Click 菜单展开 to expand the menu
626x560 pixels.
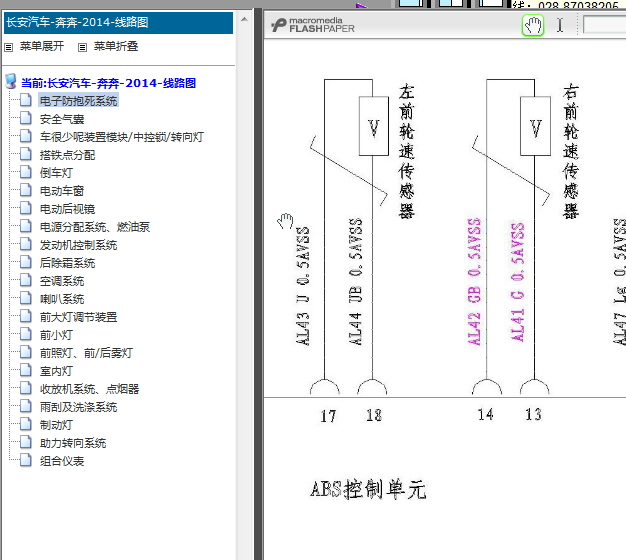click(x=42, y=46)
